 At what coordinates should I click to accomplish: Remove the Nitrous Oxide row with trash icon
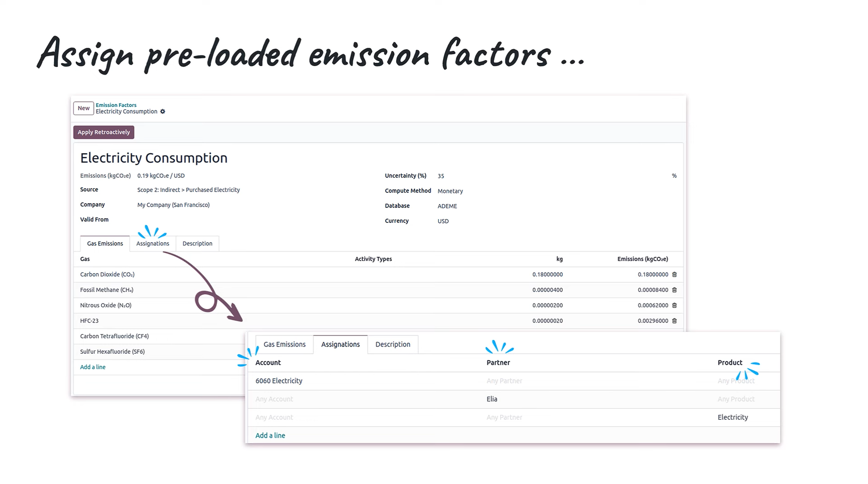[x=674, y=305]
